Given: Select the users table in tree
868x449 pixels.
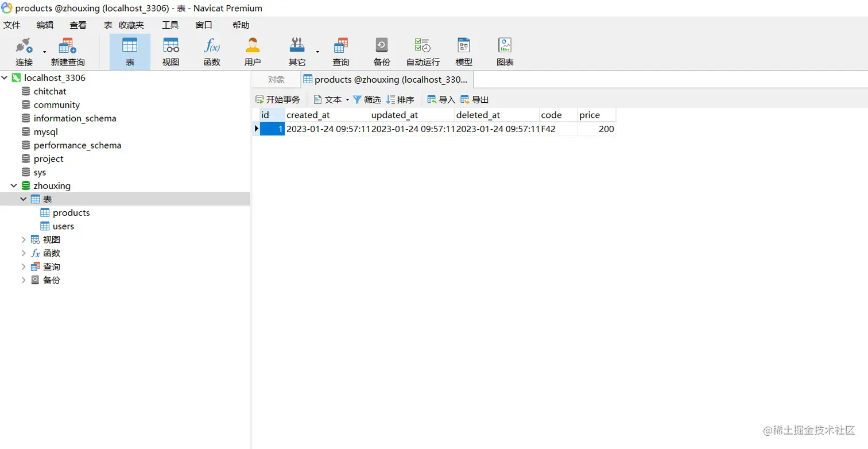Looking at the screenshot, I should point(63,226).
